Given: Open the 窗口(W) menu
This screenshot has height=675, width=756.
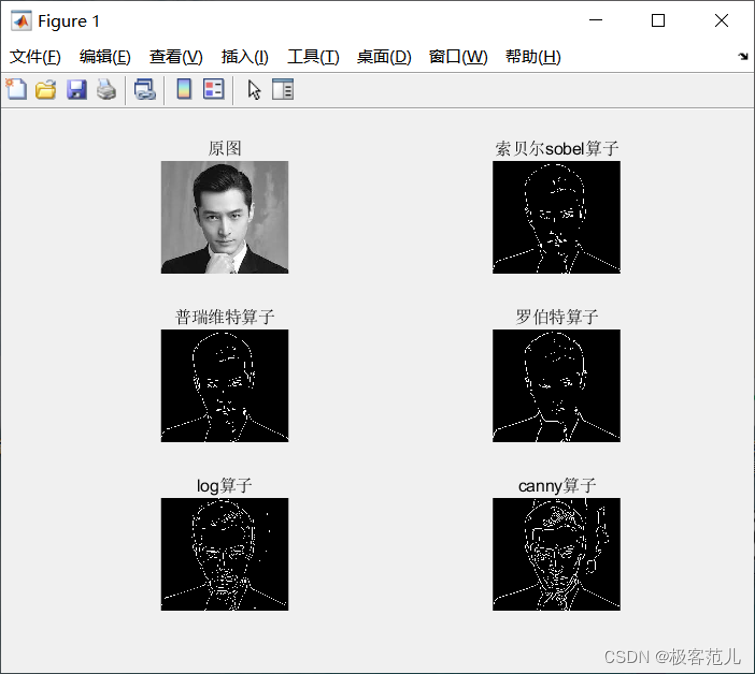Looking at the screenshot, I should pyautogui.click(x=459, y=56).
